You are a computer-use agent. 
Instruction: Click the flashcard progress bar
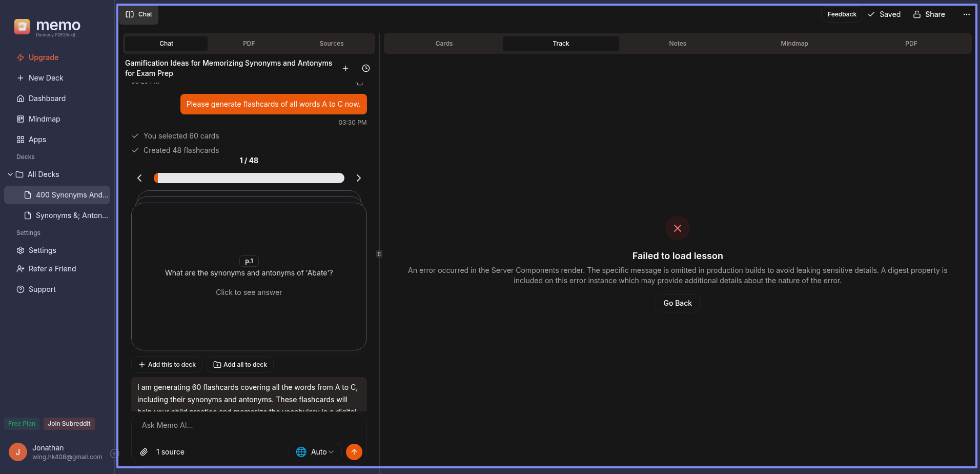coord(249,178)
